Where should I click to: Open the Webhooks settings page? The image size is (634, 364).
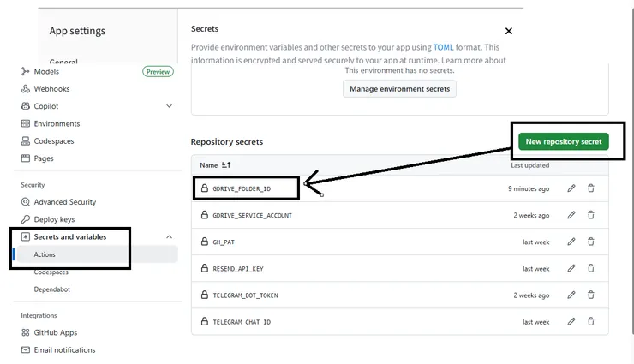pyautogui.click(x=51, y=89)
